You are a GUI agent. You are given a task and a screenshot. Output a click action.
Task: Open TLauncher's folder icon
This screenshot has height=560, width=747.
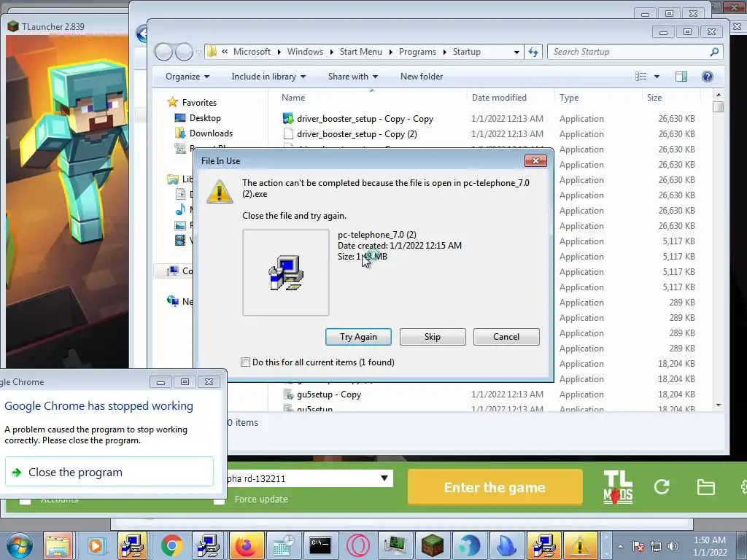click(705, 487)
